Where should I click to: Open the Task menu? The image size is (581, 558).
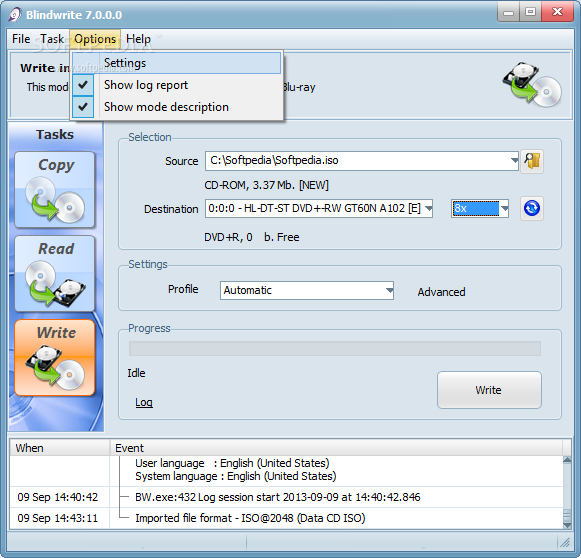(x=52, y=39)
